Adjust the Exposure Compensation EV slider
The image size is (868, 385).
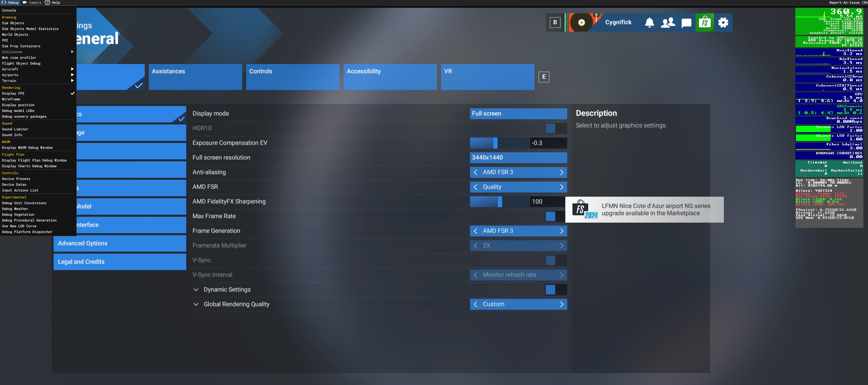click(x=500, y=143)
